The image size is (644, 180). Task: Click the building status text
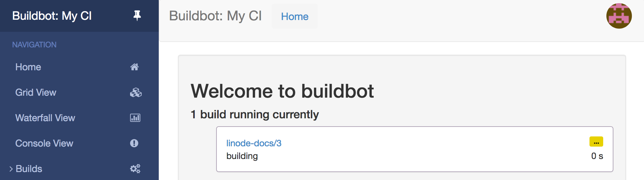click(x=242, y=156)
